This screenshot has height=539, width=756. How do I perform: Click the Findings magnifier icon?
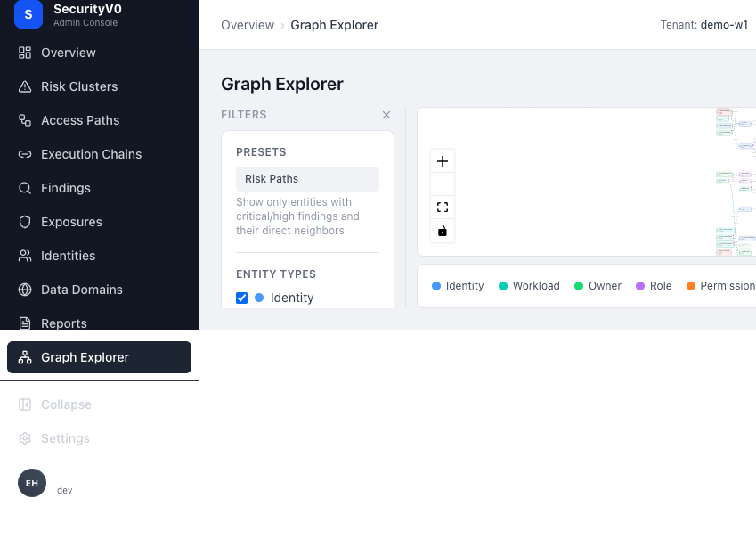point(25,188)
